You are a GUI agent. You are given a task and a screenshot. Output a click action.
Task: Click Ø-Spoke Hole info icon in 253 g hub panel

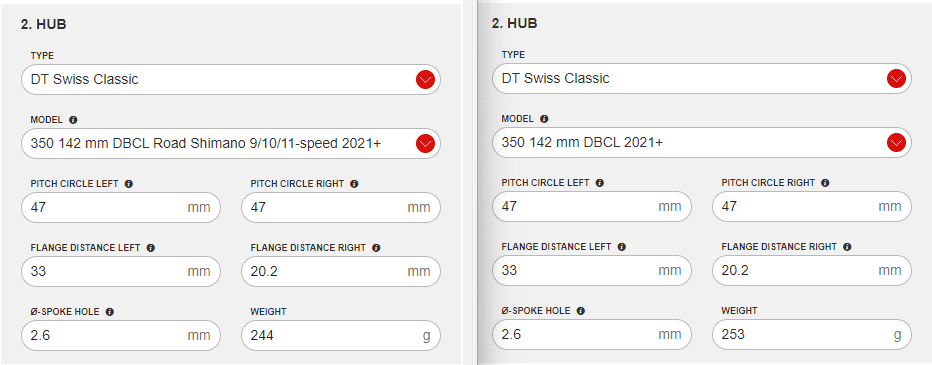point(581,310)
